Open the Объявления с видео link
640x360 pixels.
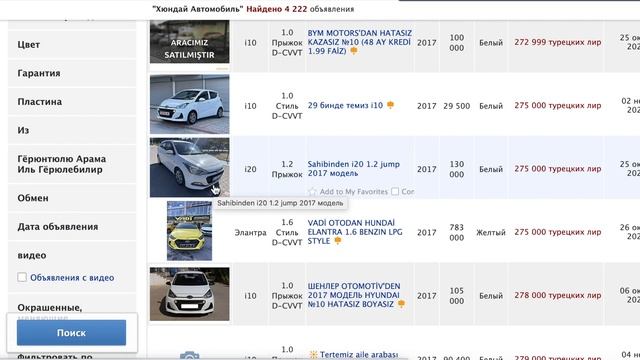72,278
